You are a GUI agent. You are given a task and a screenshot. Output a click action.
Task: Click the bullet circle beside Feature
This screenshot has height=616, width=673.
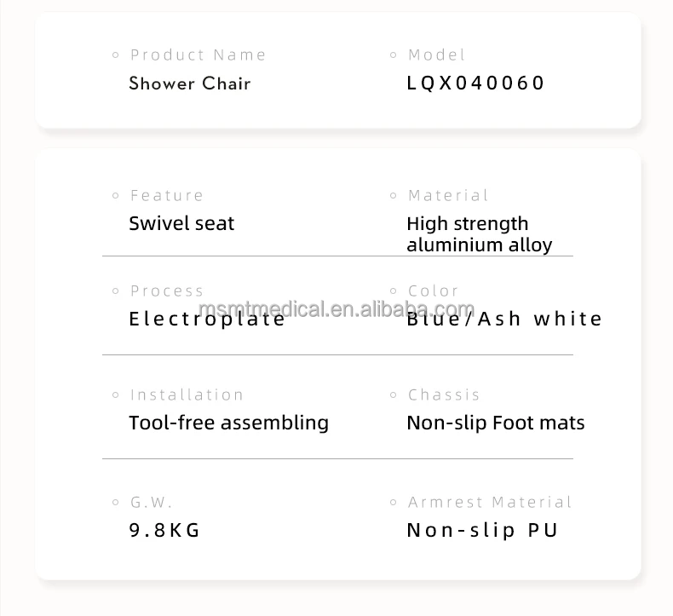pos(116,196)
